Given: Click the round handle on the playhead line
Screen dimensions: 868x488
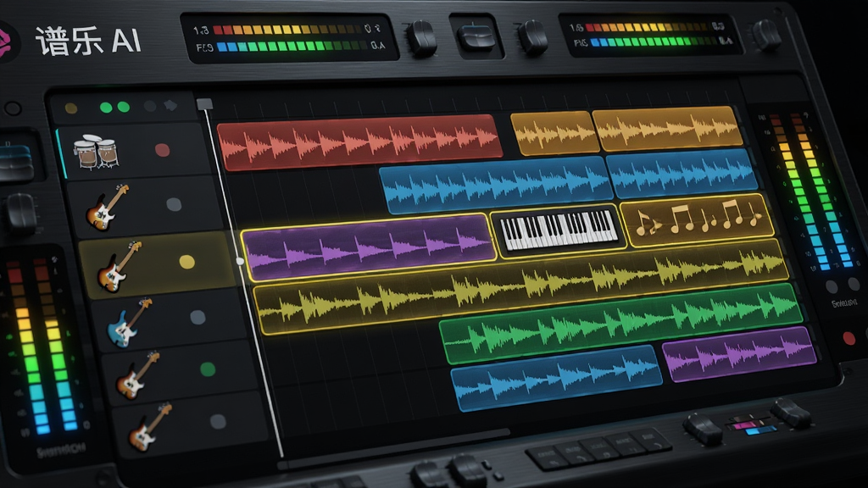Looking at the screenshot, I should [240, 261].
